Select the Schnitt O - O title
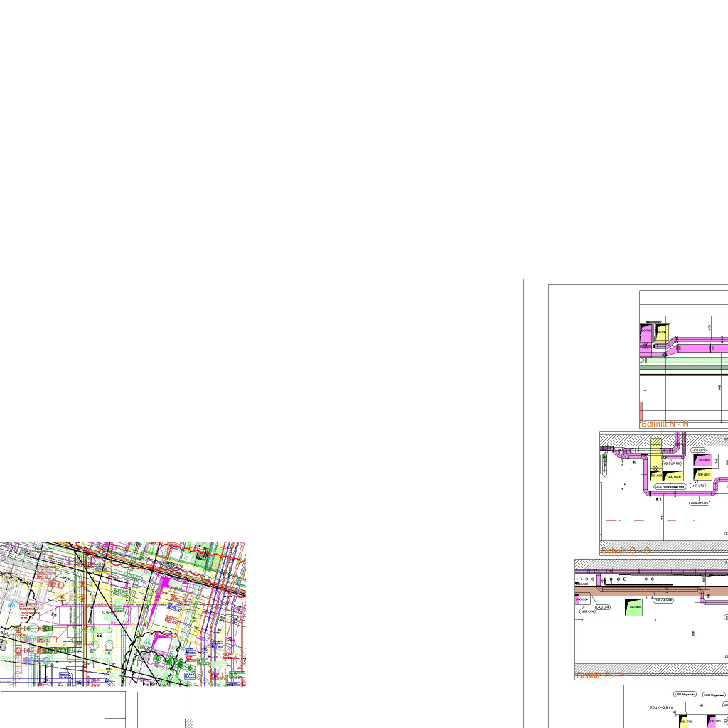This screenshot has width=728, height=728. [626, 550]
